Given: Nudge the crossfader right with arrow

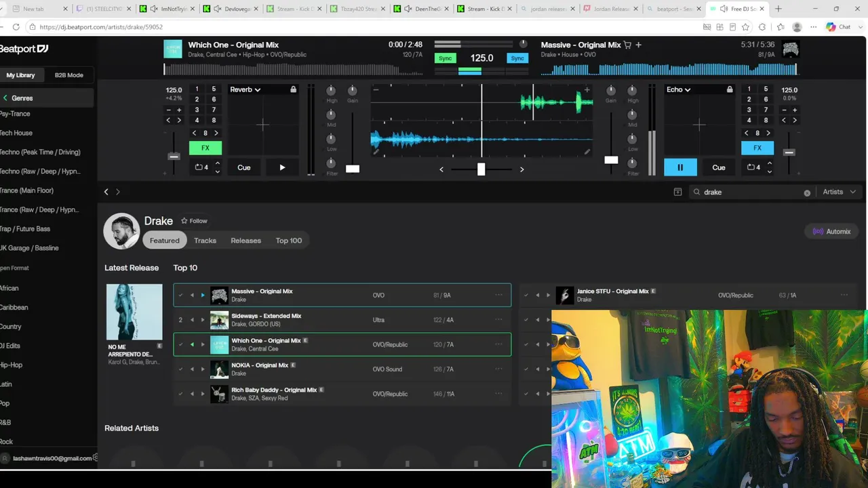Looking at the screenshot, I should [521, 169].
